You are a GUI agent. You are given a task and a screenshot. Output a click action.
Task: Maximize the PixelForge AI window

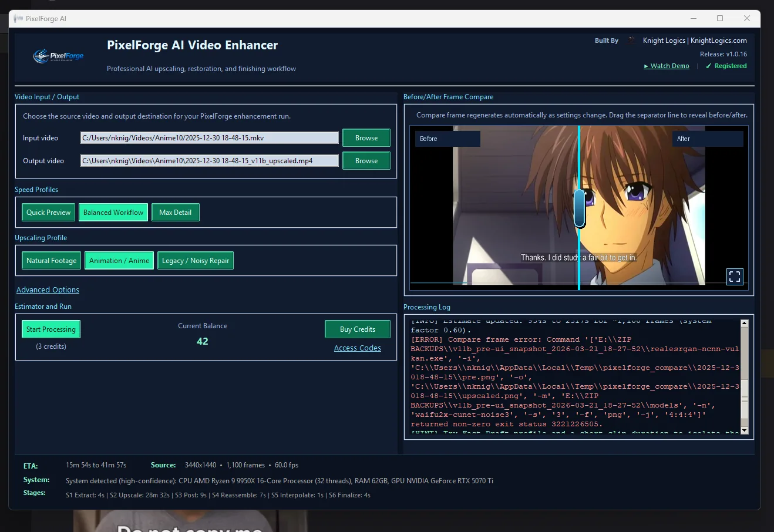click(x=720, y=19)
